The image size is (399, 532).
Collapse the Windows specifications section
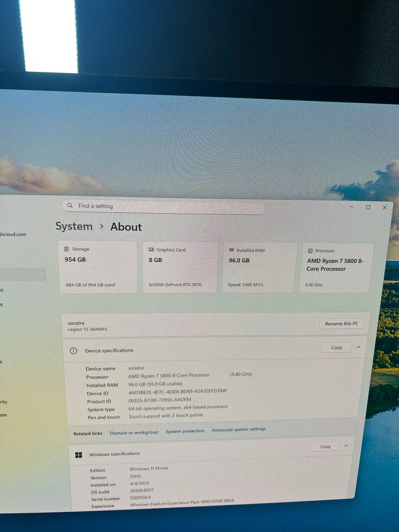pos(346,446)
